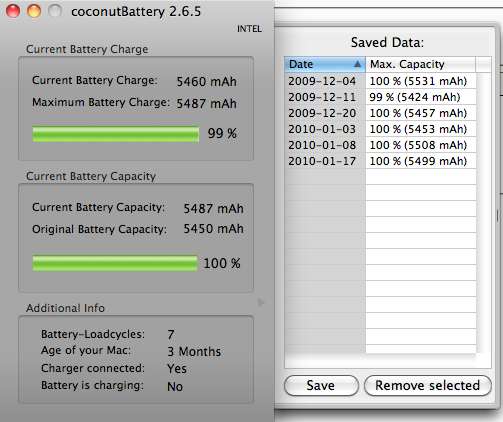Select the 2009-12-04 saved data row
The image size is (503, 422).
[380, 81]
